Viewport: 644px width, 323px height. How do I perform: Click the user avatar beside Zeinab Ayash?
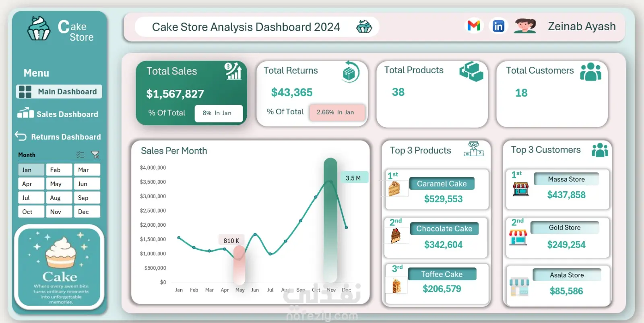pos(525,26)
